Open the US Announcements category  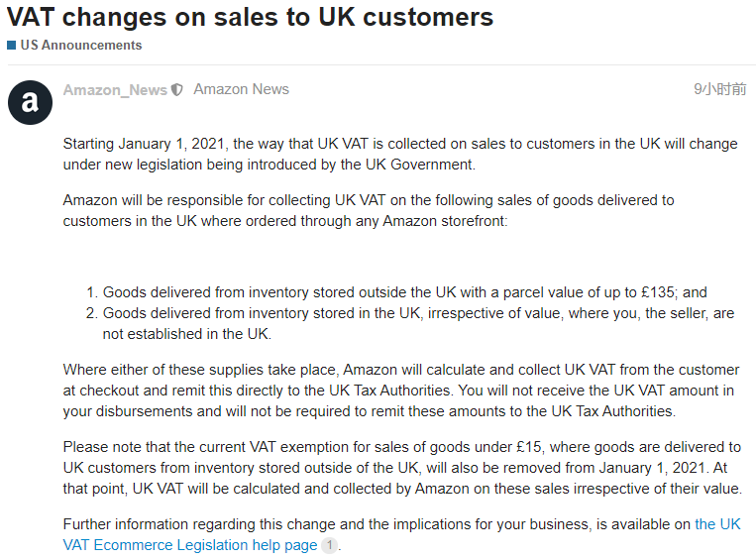81,46
